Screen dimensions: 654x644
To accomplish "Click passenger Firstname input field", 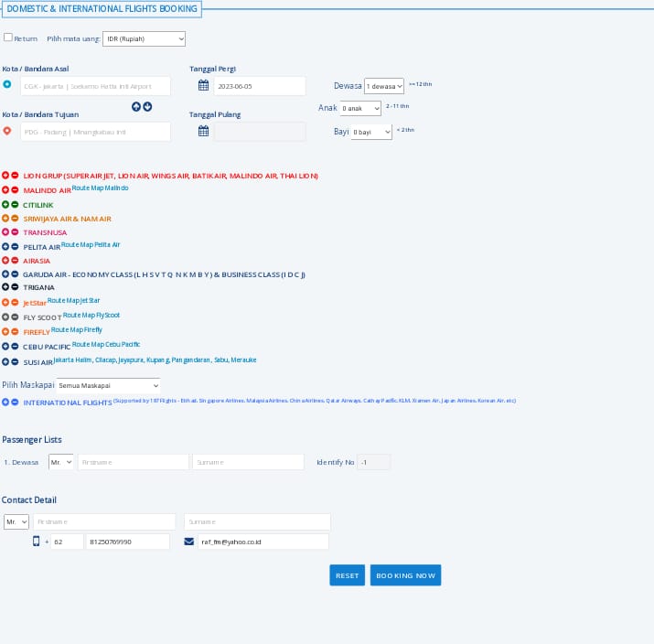I will 133,462.
